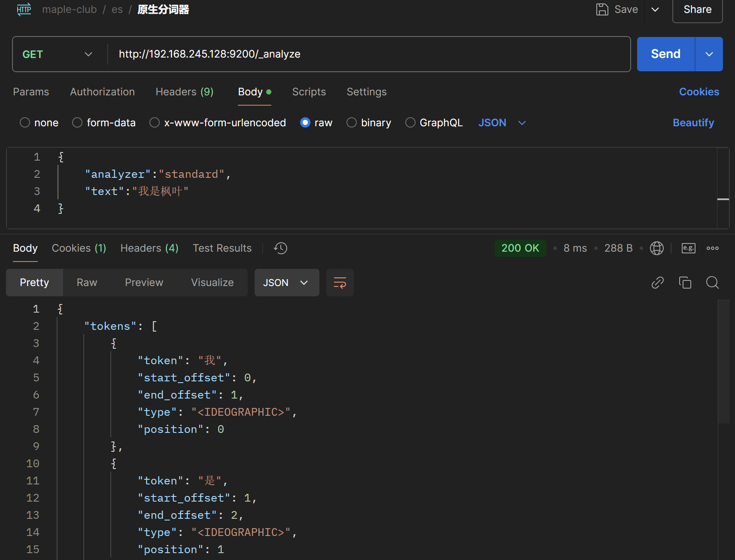Beautify the request body

[x=693, y=123]
